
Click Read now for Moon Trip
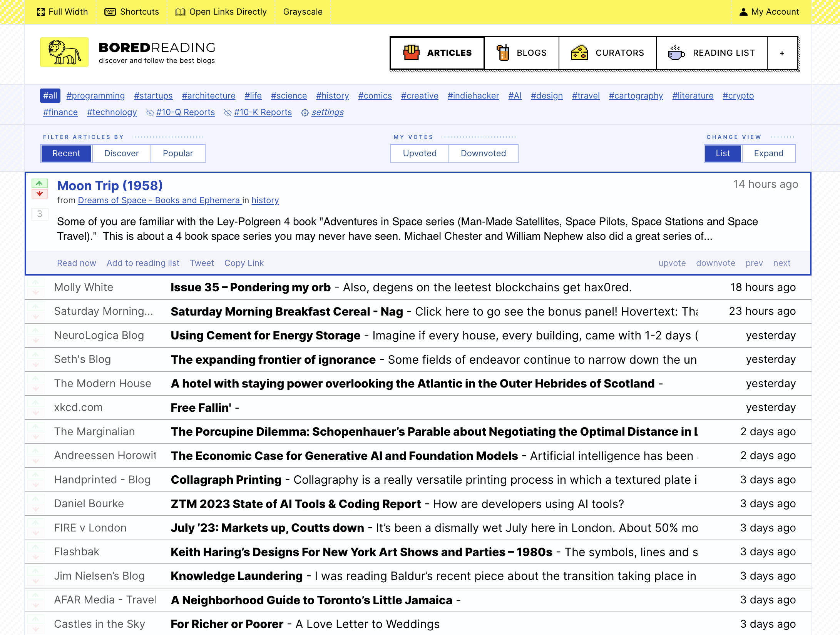pos(77,263)
